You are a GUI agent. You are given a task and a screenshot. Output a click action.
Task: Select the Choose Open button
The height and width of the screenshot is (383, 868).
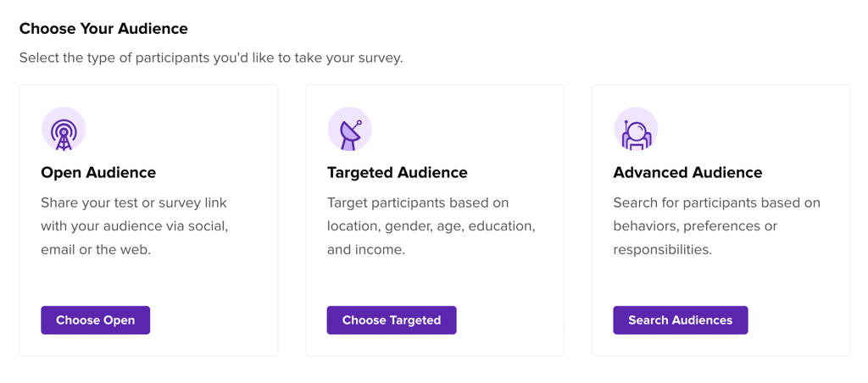coord(95,320)
